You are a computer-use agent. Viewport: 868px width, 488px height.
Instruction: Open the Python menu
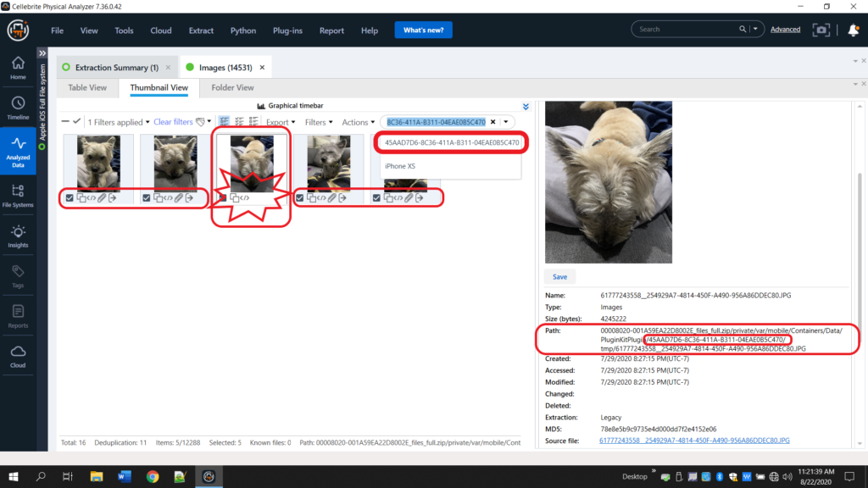[x=243, y=30]
